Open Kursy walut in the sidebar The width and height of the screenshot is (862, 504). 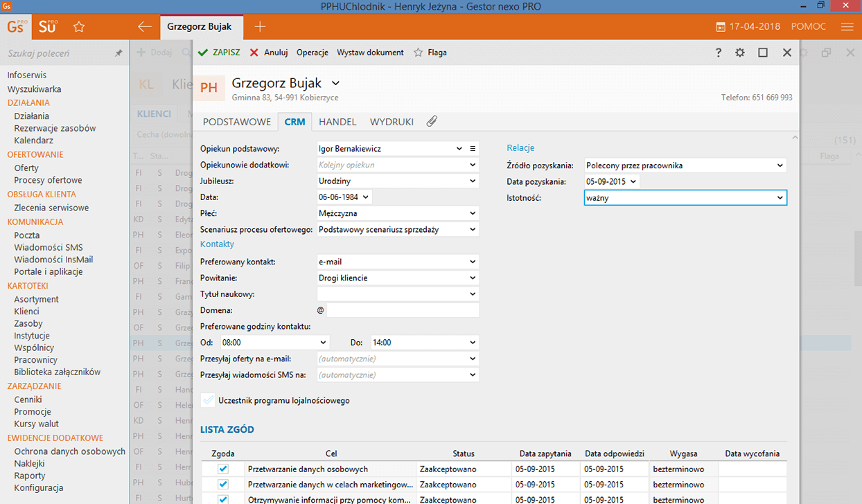(37, 424)
